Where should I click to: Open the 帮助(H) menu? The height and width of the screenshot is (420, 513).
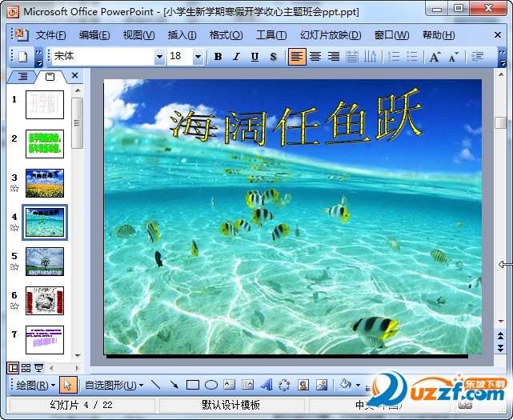click(439, 35)
